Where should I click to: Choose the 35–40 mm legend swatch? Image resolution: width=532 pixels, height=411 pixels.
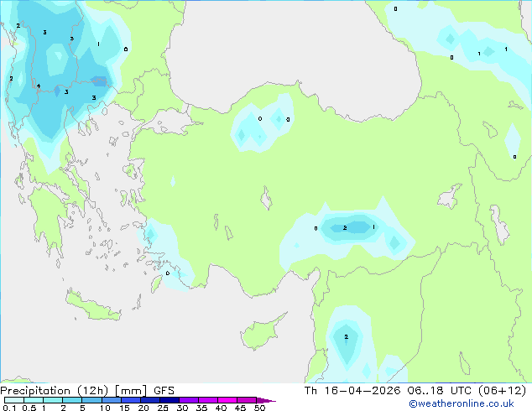click(208, 400)
